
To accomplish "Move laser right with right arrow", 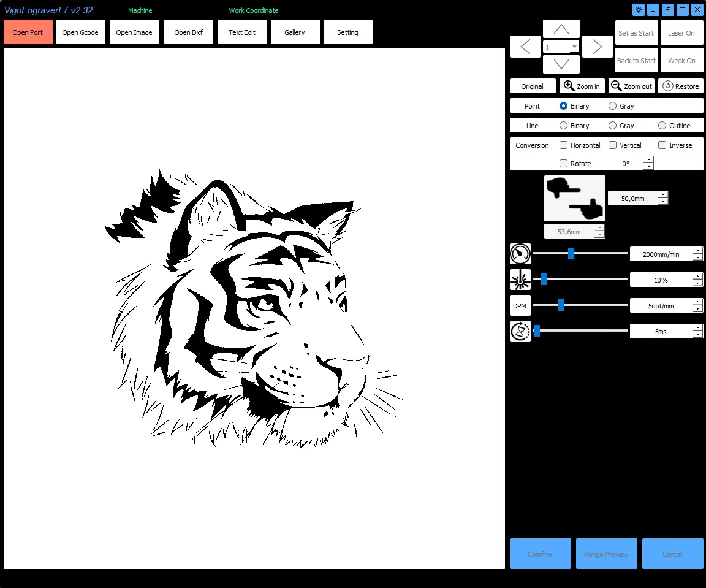I will (x=597, y=47).
